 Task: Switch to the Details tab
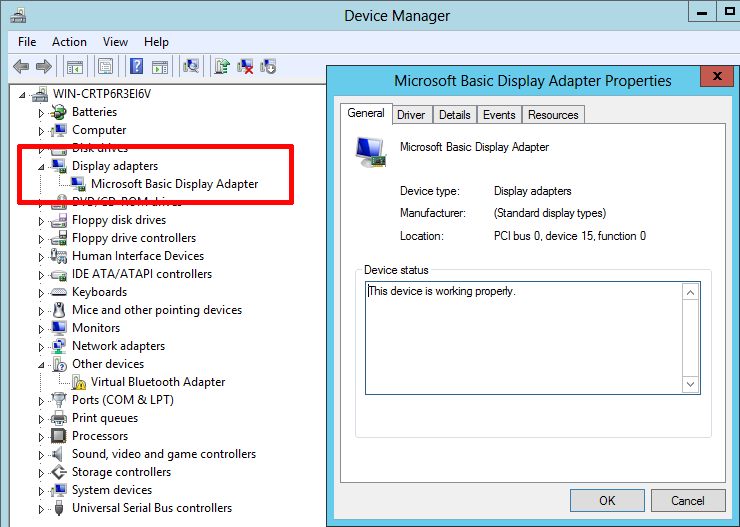[455, 115]
